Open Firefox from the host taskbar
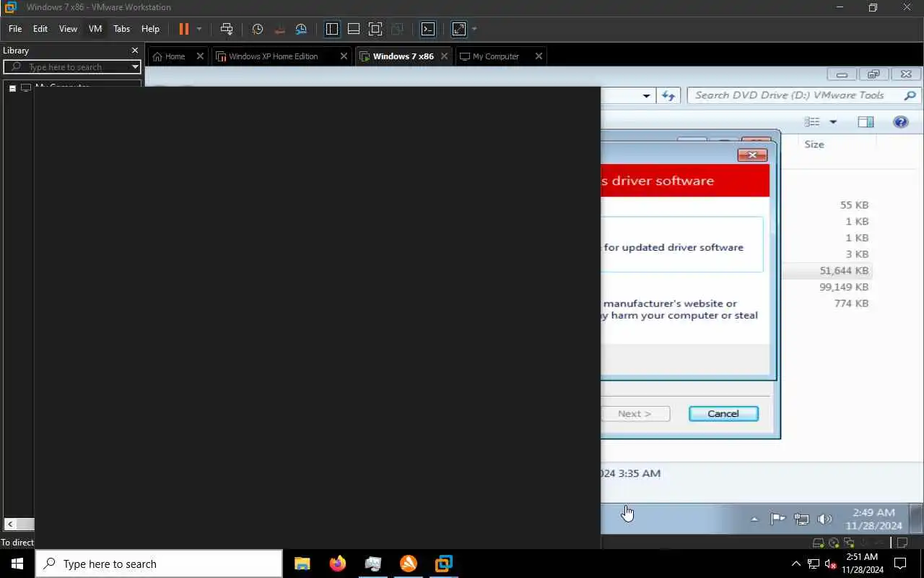 pos(337,564)
